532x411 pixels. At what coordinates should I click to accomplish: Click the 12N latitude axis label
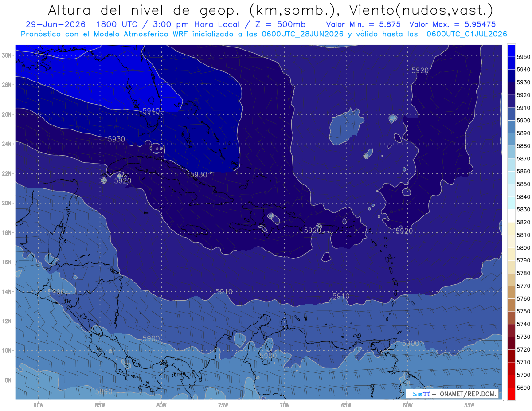click(x=7, y=321)
